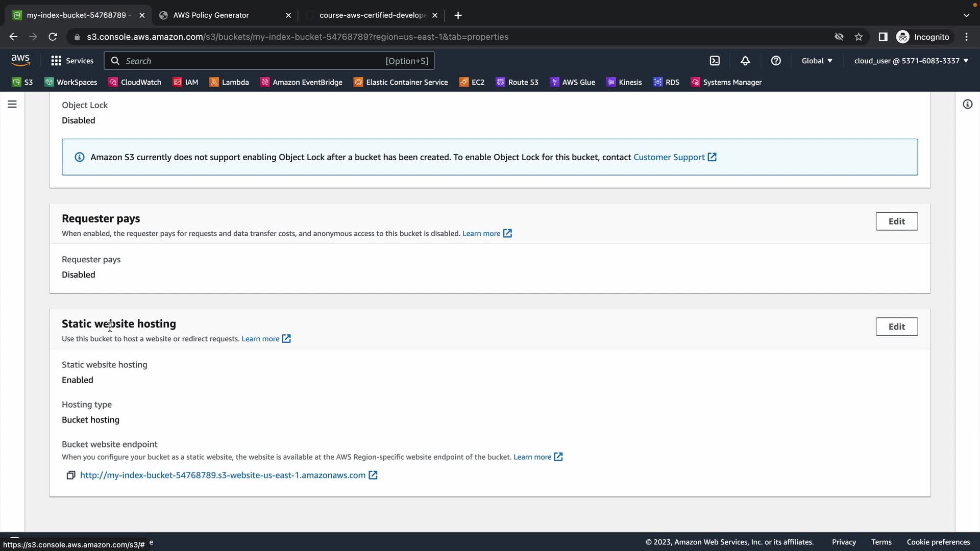Open the Customer Support link
The width and height of the screenshot is (980, 551).
(x=669, y=157)
